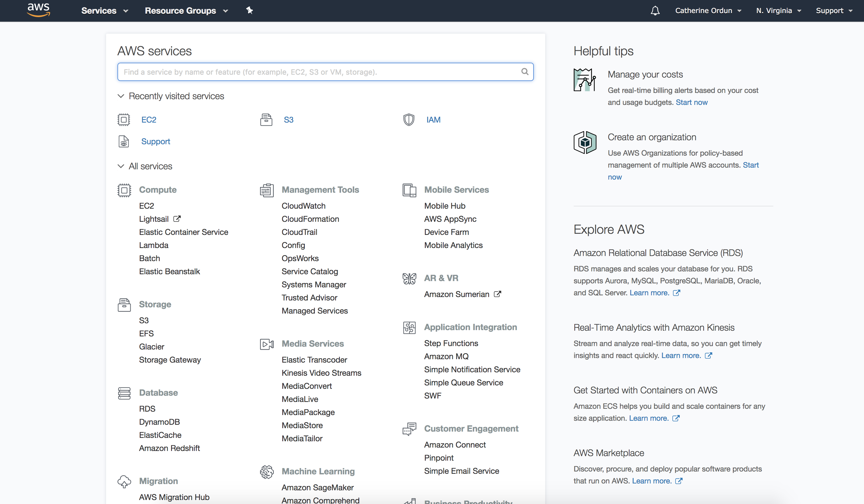
Task: Click the AWS logo home icon
Action: [x=38, y=10]
